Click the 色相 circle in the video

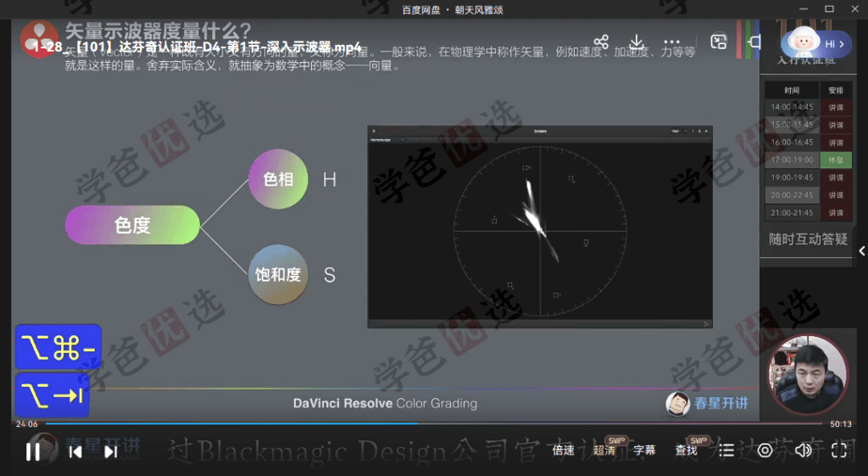pos(278,179)
